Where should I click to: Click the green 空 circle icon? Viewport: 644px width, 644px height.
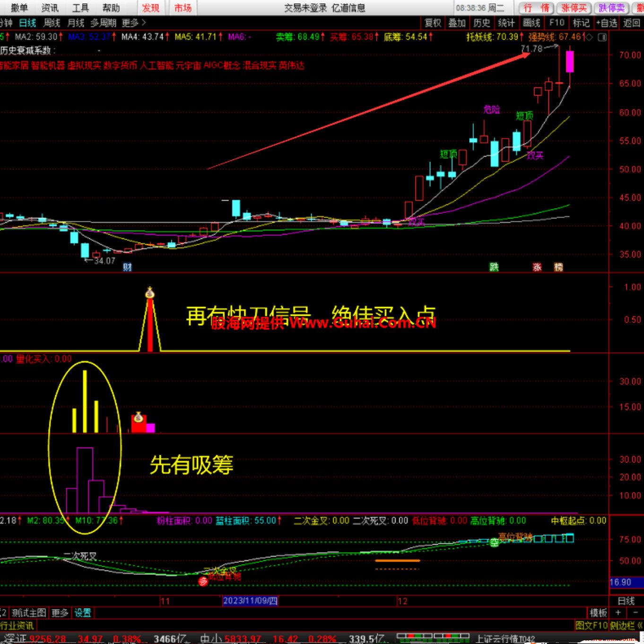(494, 542)
